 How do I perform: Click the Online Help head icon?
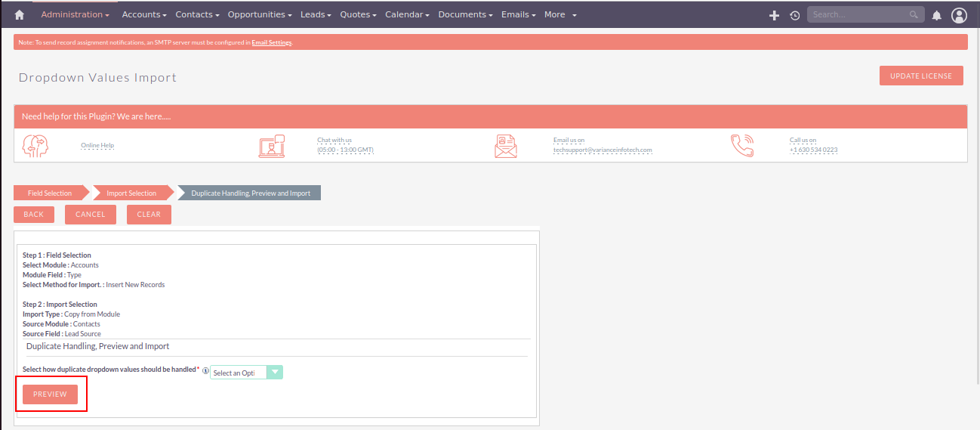pos(35,145)
